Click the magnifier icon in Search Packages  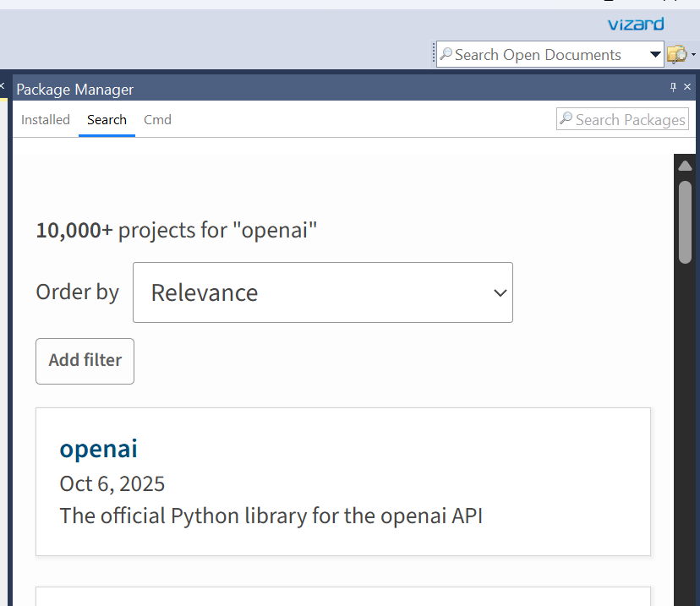tap(566, 118)
